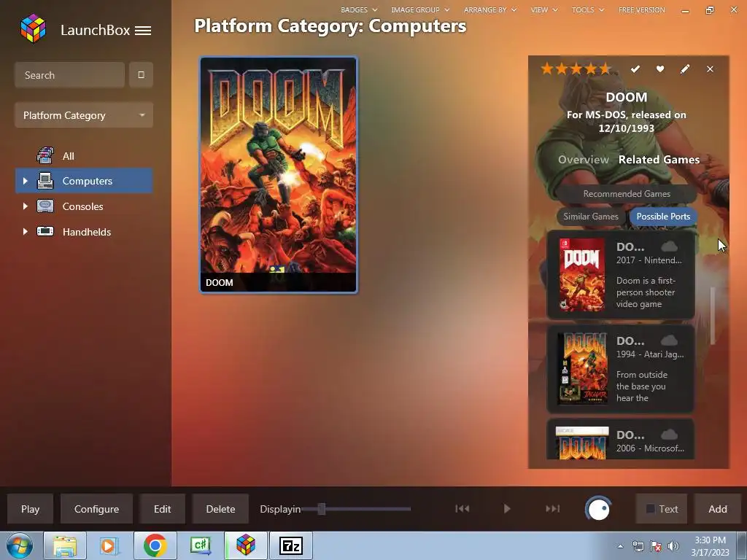Set DOOM rating to one star

547,69
